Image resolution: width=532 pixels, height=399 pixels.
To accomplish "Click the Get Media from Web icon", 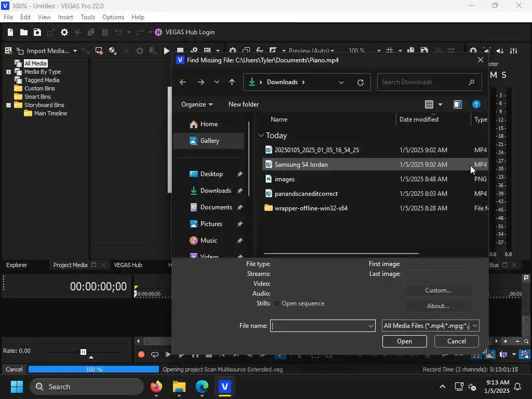I will pos(113,51).
